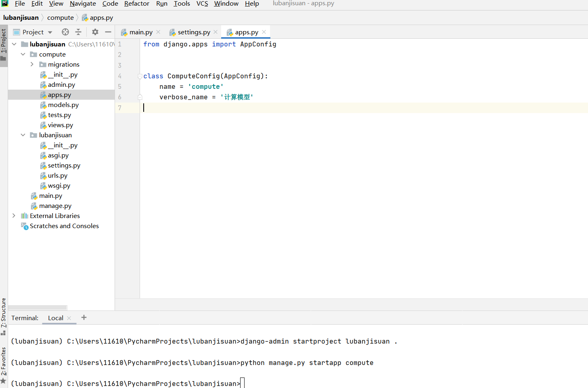Click the Project panel horizontal scrollbar
The width and height of the screenshot is (588, 388).
(38, 308)
